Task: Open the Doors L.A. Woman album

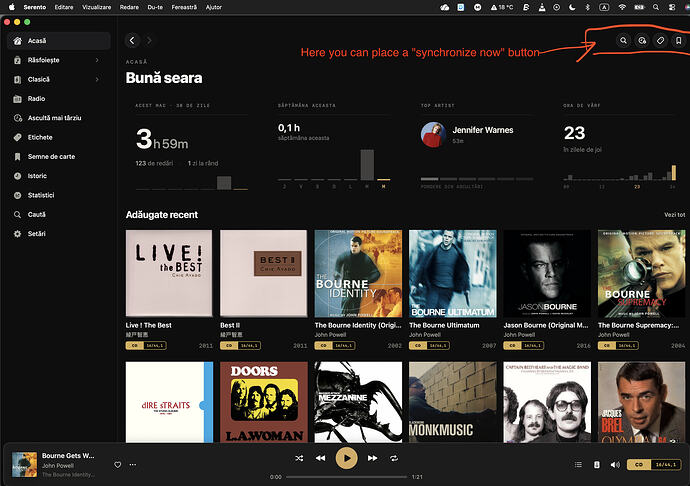Action: [264, 402]
